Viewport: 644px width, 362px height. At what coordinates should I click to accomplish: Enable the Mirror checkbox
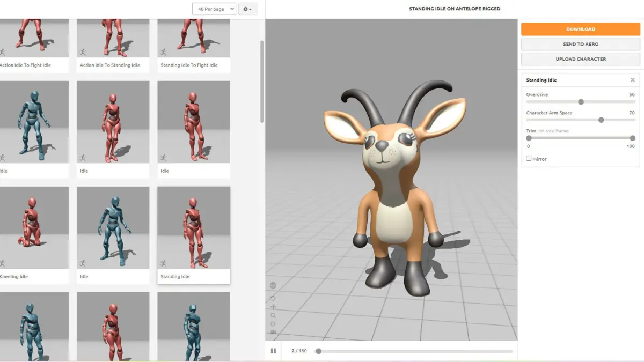[529, 158]
